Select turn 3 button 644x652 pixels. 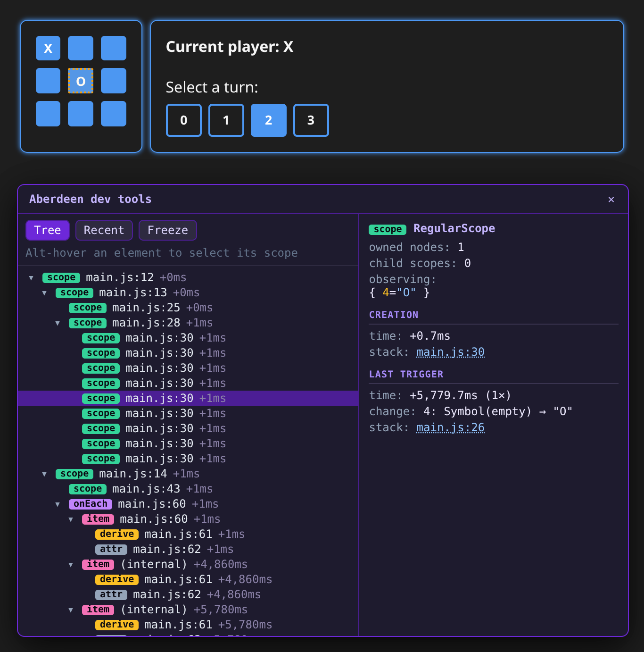pos(311,120)
